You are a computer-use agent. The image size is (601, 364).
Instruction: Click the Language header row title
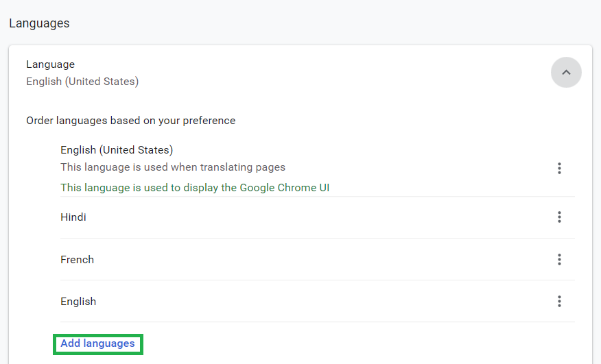[51, 64]
